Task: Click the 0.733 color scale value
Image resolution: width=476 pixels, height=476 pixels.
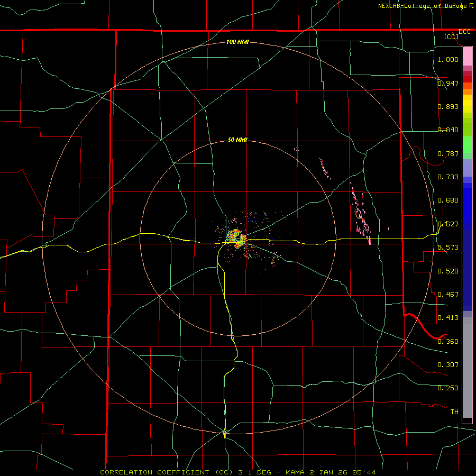Action: [448, 177]
